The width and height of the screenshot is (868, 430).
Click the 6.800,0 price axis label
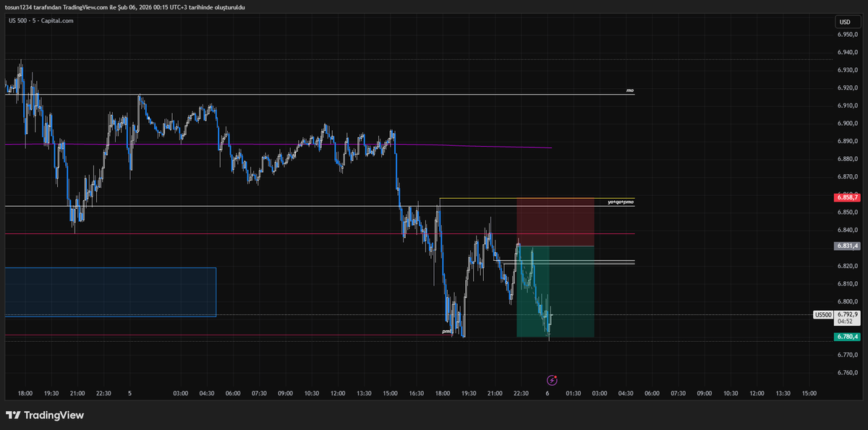point(848,301)
